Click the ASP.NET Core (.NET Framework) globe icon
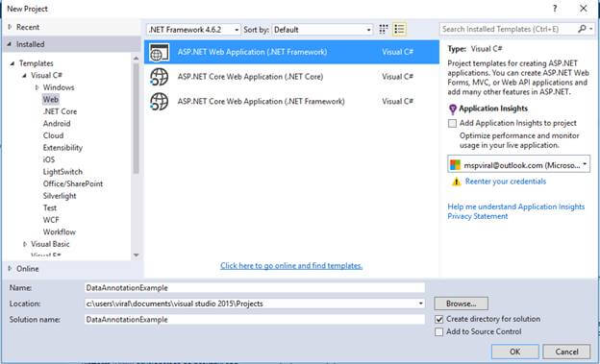This screenshot has height=364, width=600. [159, 102]
